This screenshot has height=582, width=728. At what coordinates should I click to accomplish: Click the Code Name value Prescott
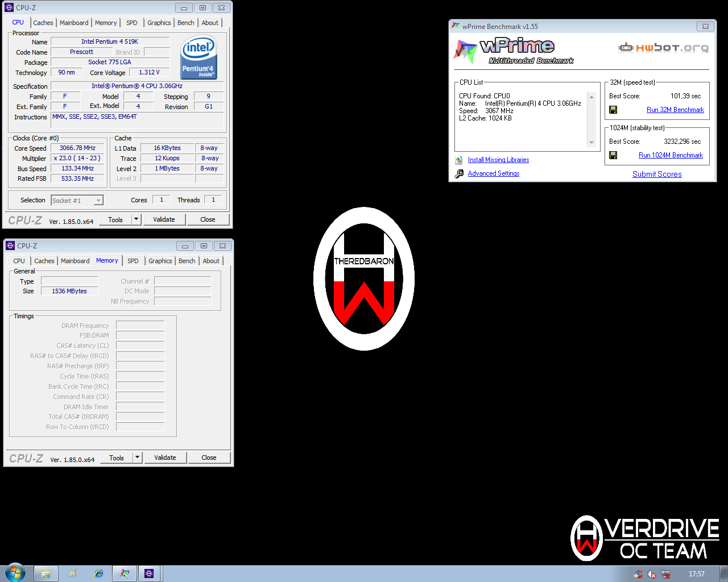coord(81,52)
